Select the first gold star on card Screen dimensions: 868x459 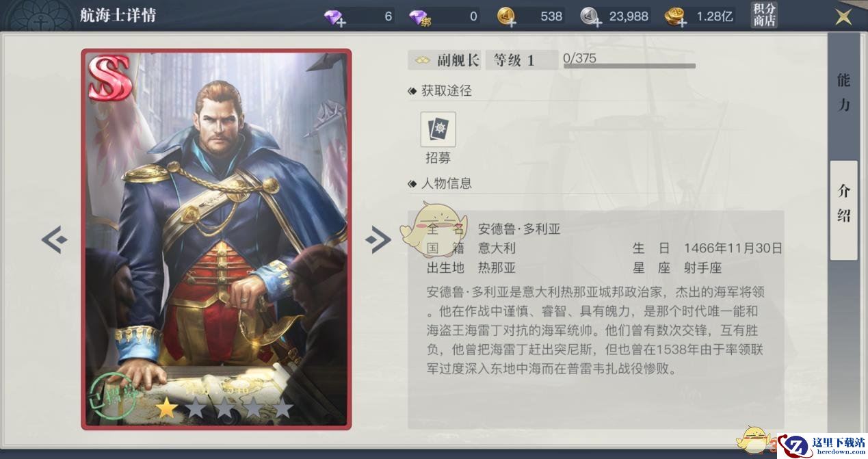click(x=165, y=409)
